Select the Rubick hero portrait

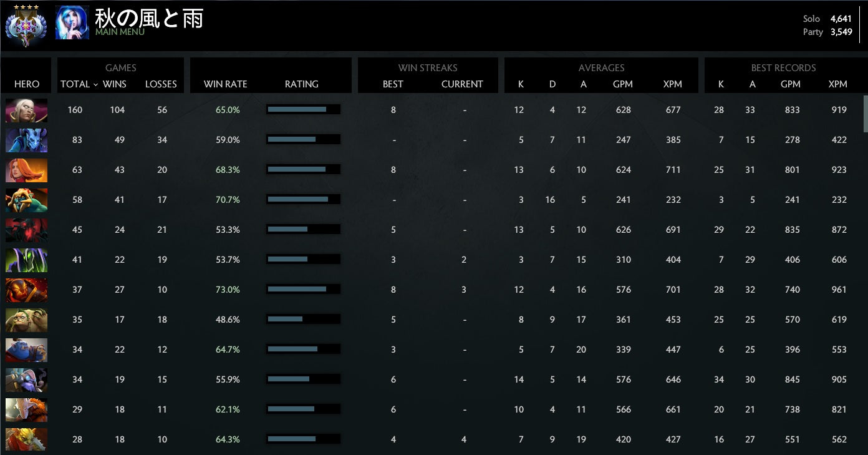[x=26, y=260]
